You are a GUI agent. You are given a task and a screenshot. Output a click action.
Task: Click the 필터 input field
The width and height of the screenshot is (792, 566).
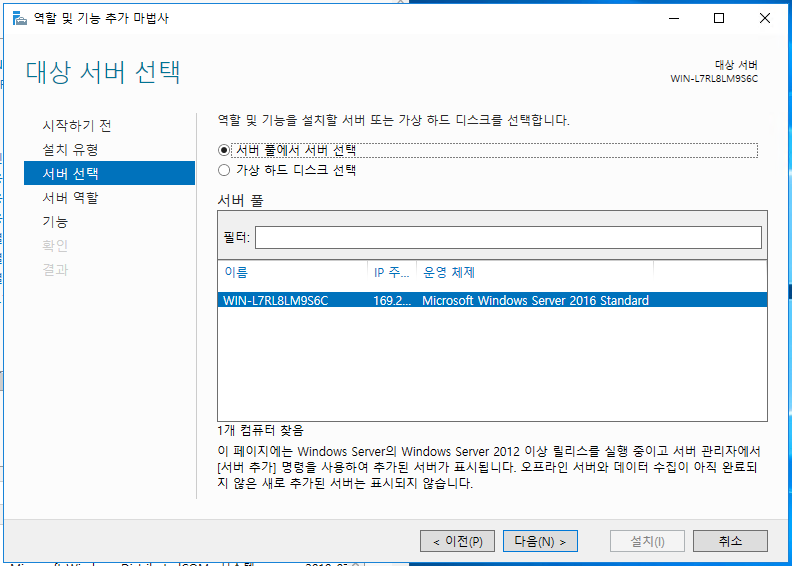coord(508,237)
